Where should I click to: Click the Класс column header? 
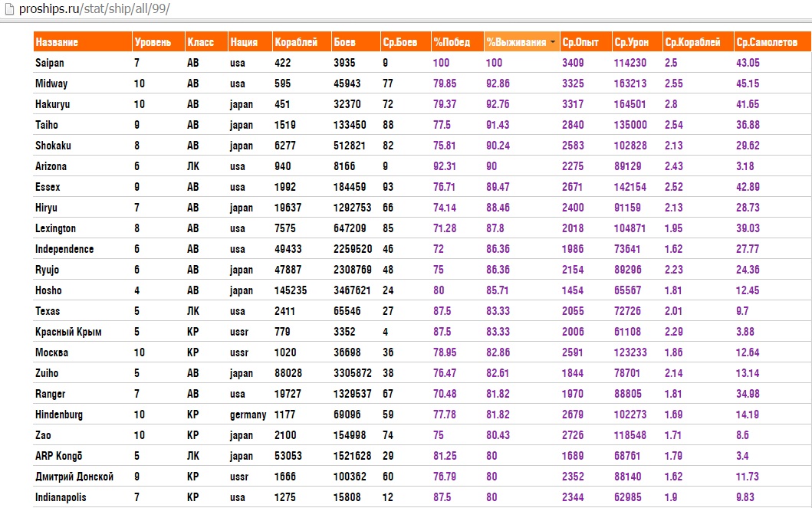click(200, 43)
